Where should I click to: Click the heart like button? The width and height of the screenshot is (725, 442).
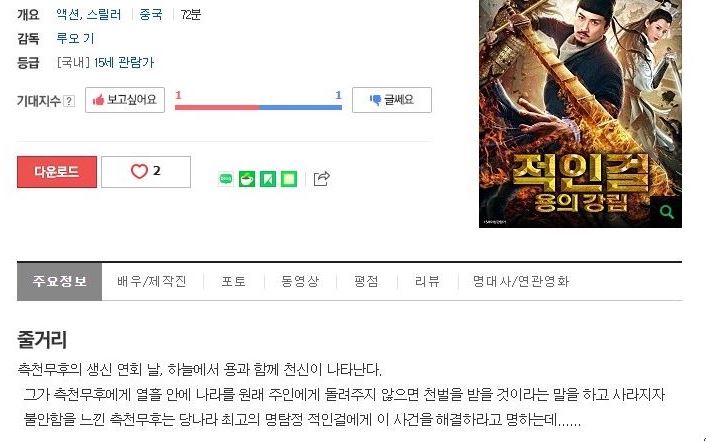point(146,172)
